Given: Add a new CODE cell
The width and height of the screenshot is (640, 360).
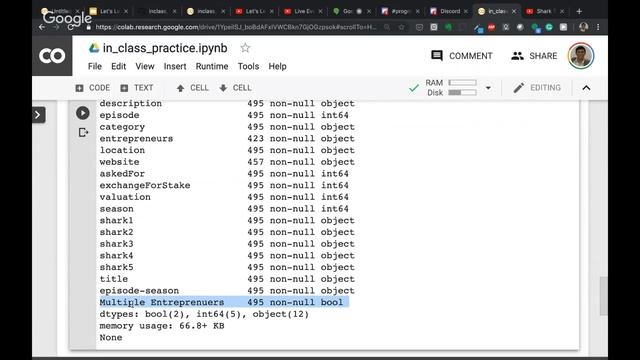Looking at the screenshot, I should pos(93,88).
